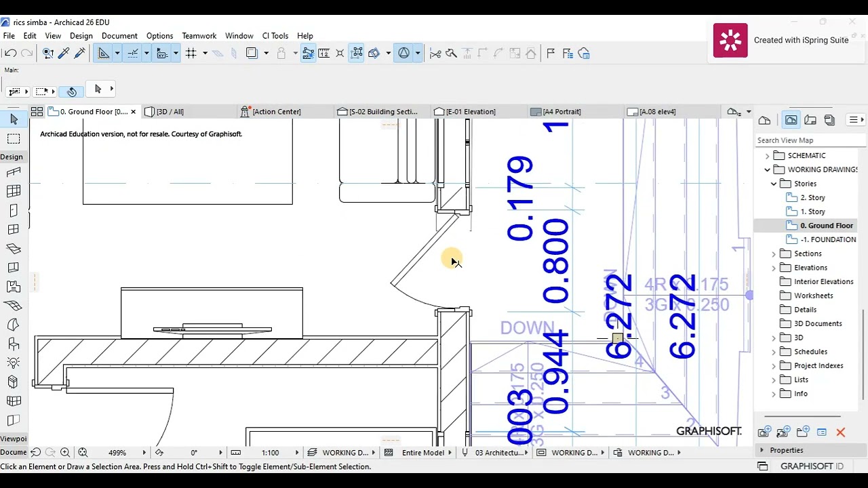Show Layout Book in Navigator
The width and height of the screenshot is (868, 488).
pyautogui.click(x=810, y=120)
